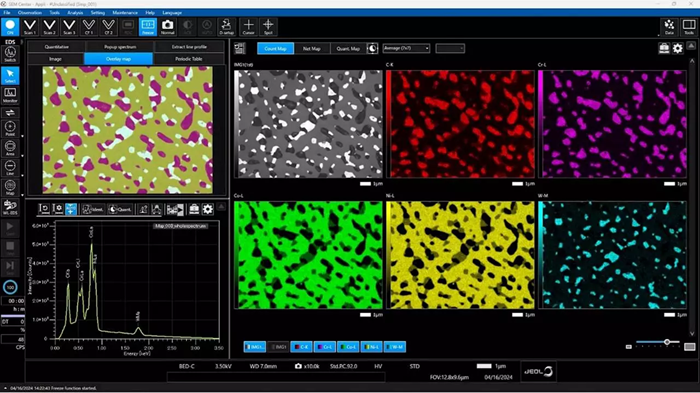Open the Tools panel icon at top right
The height and width of the screenshot is (393, 700).
689,27
